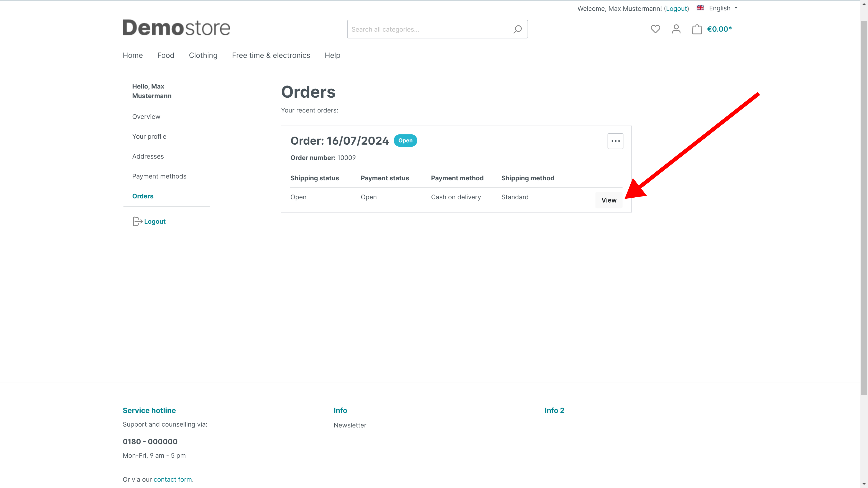Select Overview in account sidebar

pyautogui.click(x=146, y=116)
